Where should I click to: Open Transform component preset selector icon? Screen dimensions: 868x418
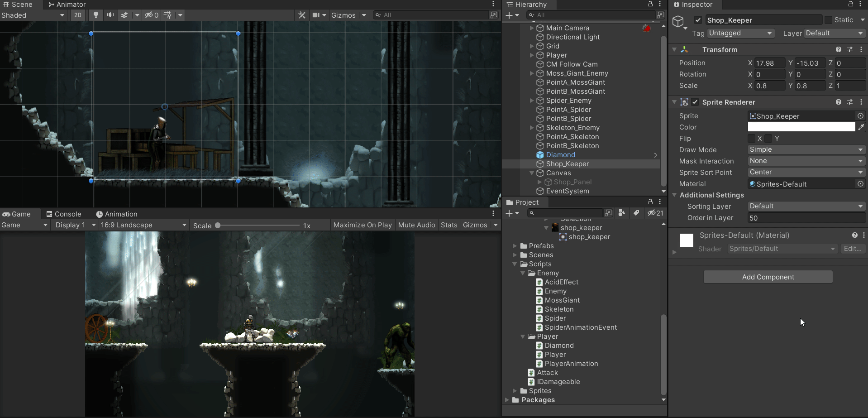coord(850,49)
